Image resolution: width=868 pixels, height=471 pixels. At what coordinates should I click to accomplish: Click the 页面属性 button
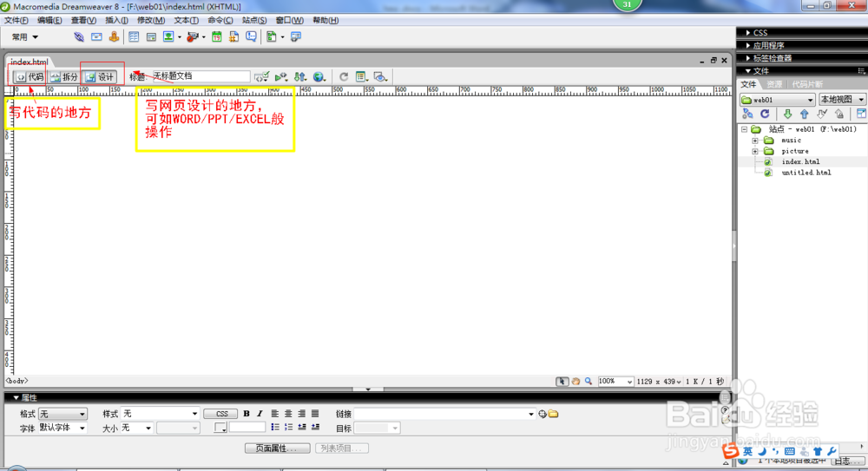tap(278, 448)
